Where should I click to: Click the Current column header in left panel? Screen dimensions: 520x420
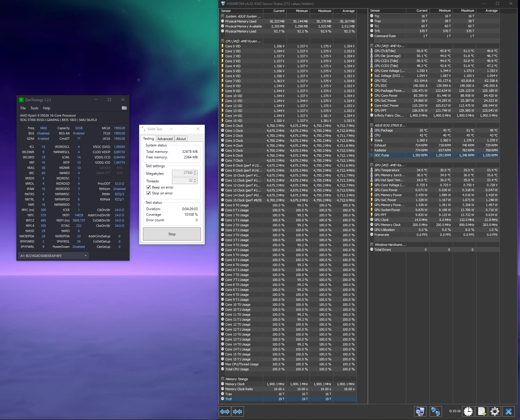coord(275,11)
